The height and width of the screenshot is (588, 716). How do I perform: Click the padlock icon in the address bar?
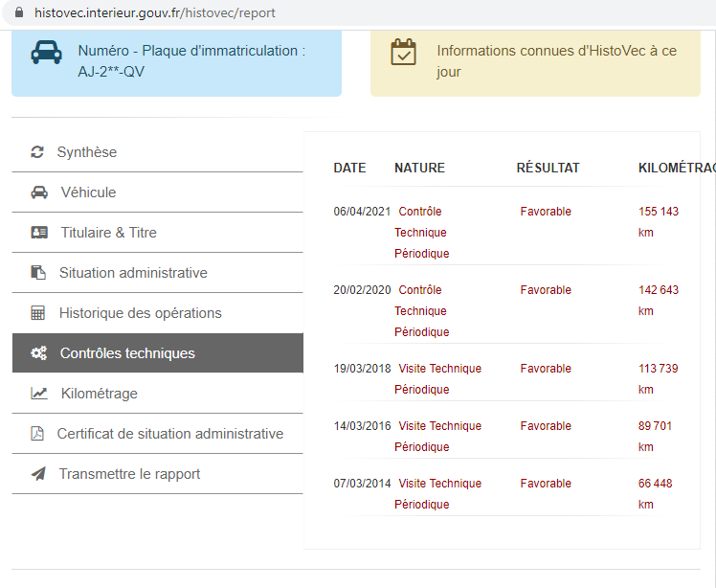click(19, 12)
